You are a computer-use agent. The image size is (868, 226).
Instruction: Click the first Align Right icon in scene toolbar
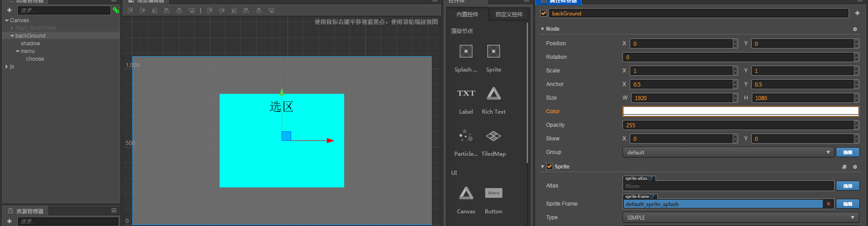(x=191, y=10)
